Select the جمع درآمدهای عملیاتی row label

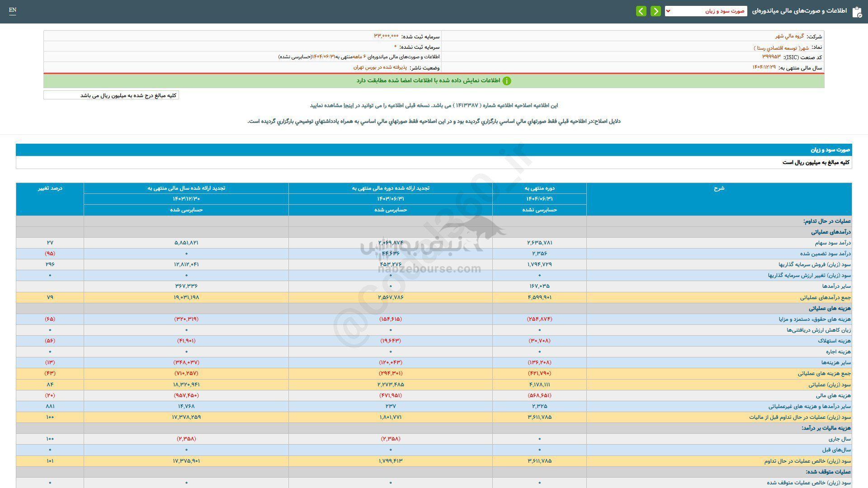[826, 298]
